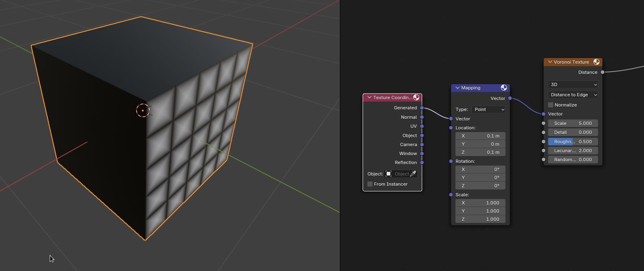Click the Object picker field in Texture Coordinate
Image resolution: width=644 pixels, height=271 pixels.
tap(401, 174)
